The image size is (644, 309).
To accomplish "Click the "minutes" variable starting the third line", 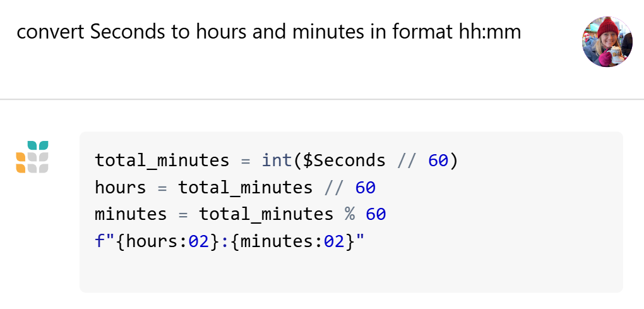I will coord(131,214).
